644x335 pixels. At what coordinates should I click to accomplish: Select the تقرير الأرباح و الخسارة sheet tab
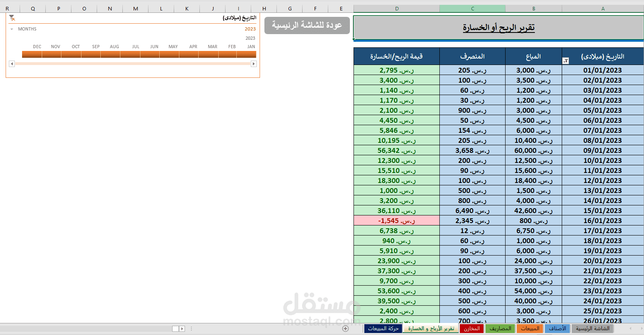431,329
